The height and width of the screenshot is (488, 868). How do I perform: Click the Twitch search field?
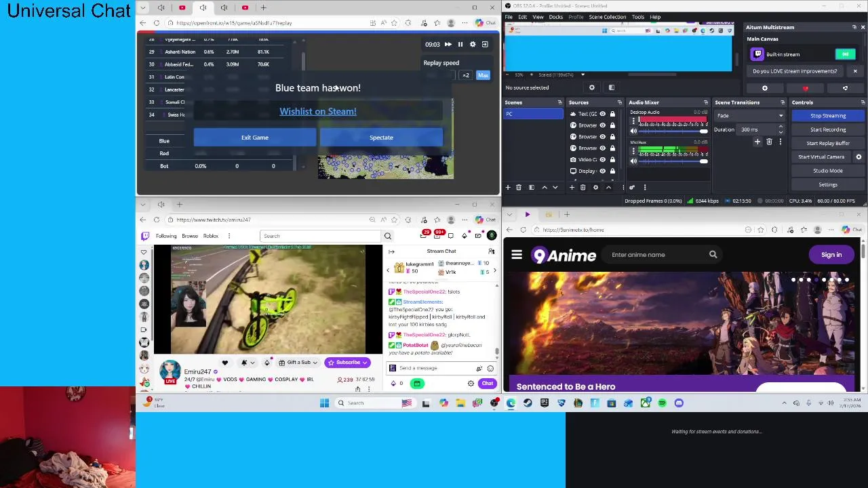coord(321,236)
